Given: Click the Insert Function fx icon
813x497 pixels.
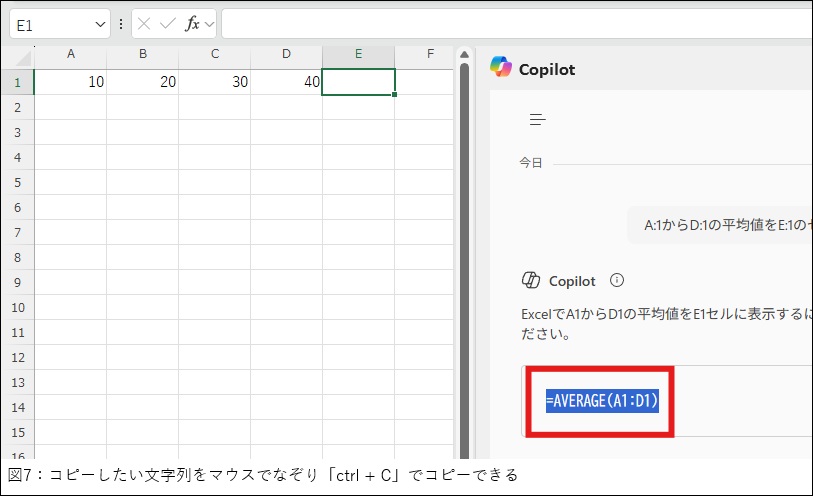Looking at the screenshot, I should click(x=193, y=24).
